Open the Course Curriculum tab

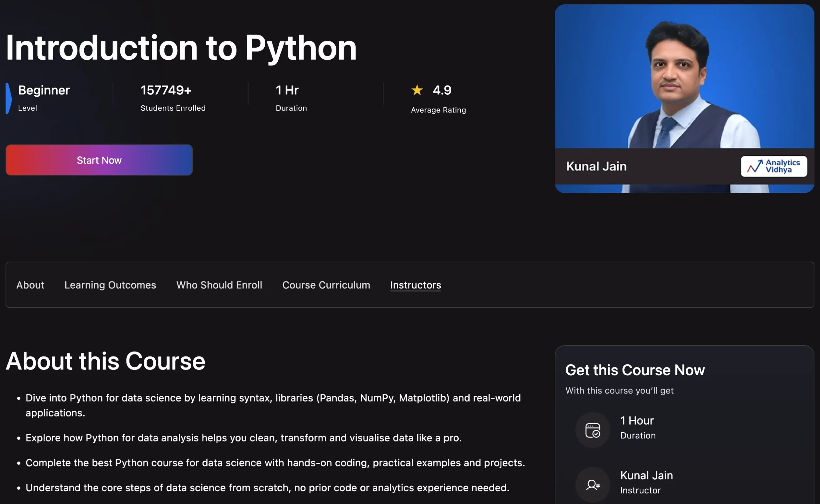pyautogui.click(x=326, y=285)
